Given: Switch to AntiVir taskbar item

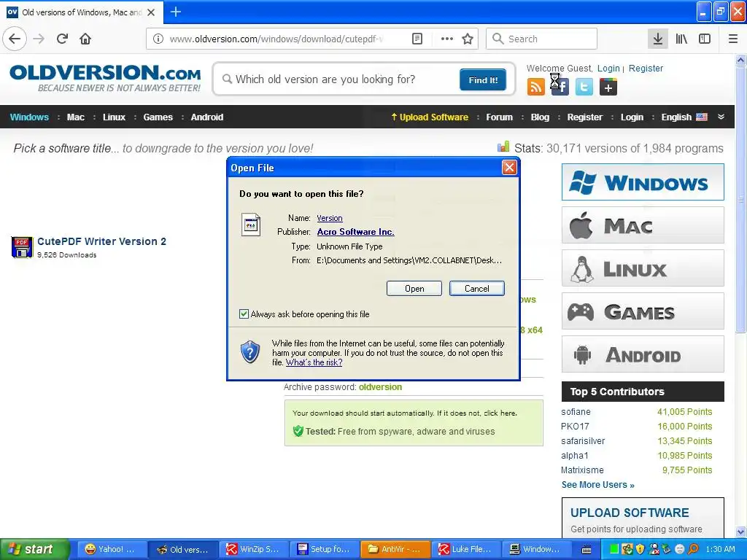Looking at the screenshot, I should [395, 549].
